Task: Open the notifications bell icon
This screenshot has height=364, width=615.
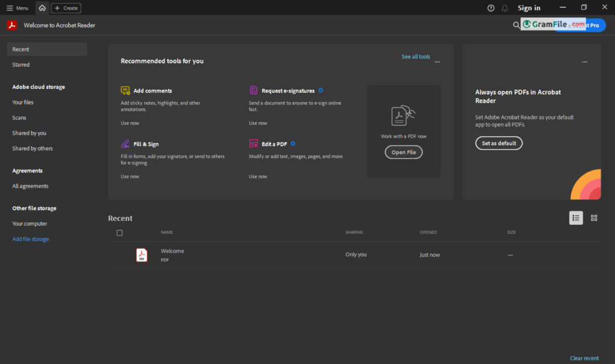Action: coord(504,8)
